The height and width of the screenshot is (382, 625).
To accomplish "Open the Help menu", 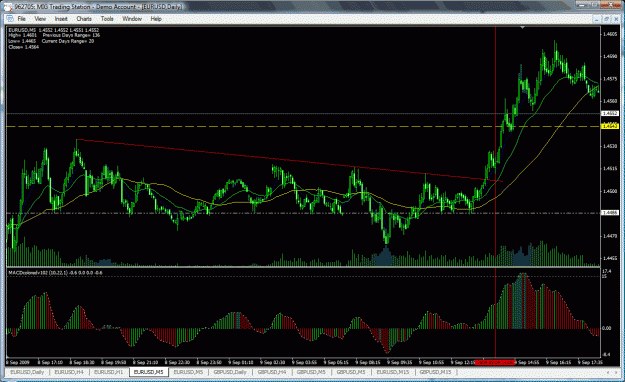I will [x=156, y=19].
